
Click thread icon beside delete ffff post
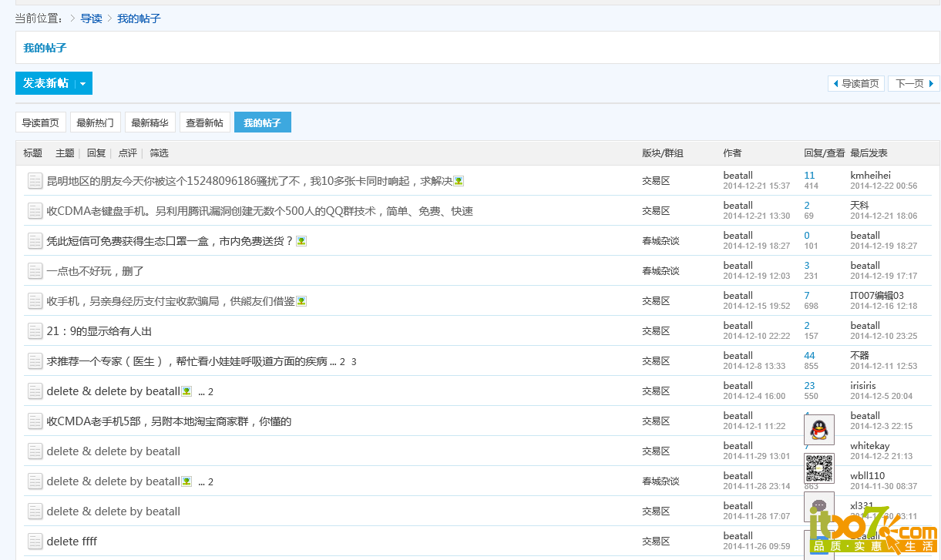point(35,542)
